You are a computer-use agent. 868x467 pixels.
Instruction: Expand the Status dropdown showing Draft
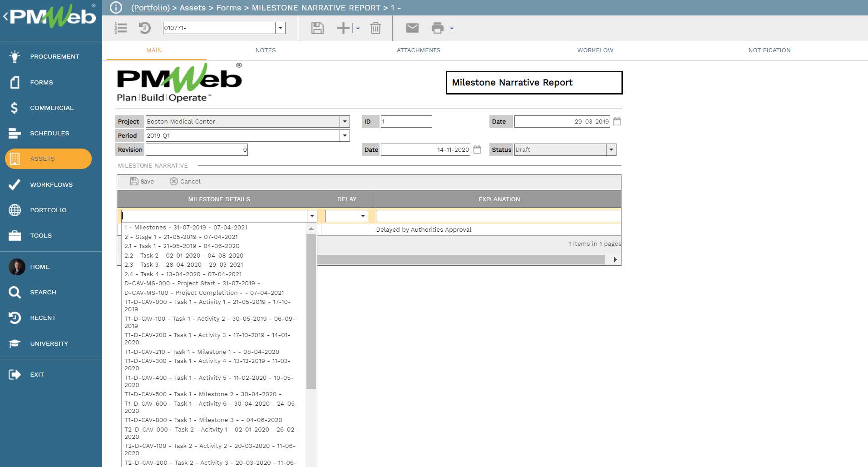tap(611, 149)
